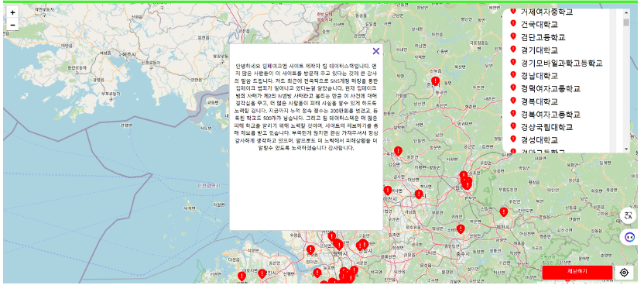644x292 pixels.
Task: Open the translate floating icon
Action: 628,215
